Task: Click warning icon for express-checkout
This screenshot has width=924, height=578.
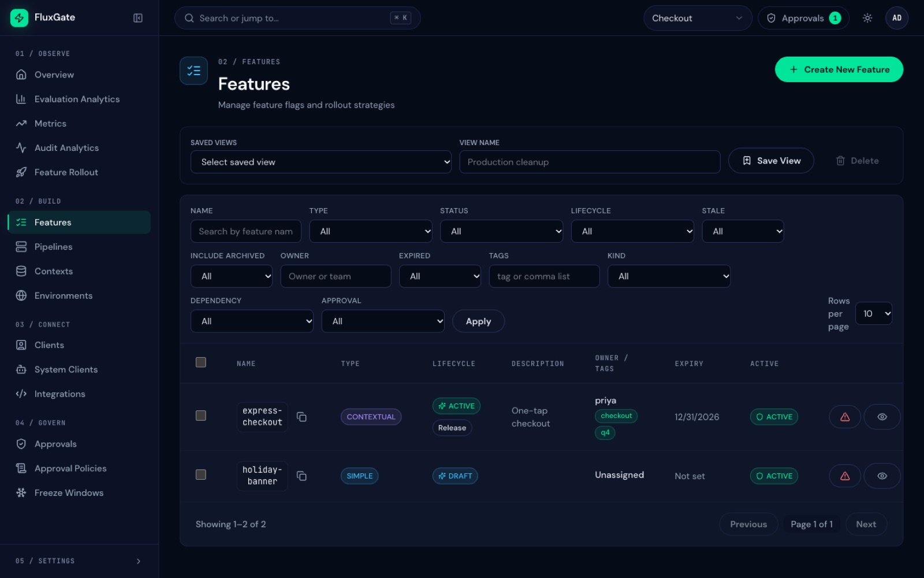Action: (x=845, y=417)
